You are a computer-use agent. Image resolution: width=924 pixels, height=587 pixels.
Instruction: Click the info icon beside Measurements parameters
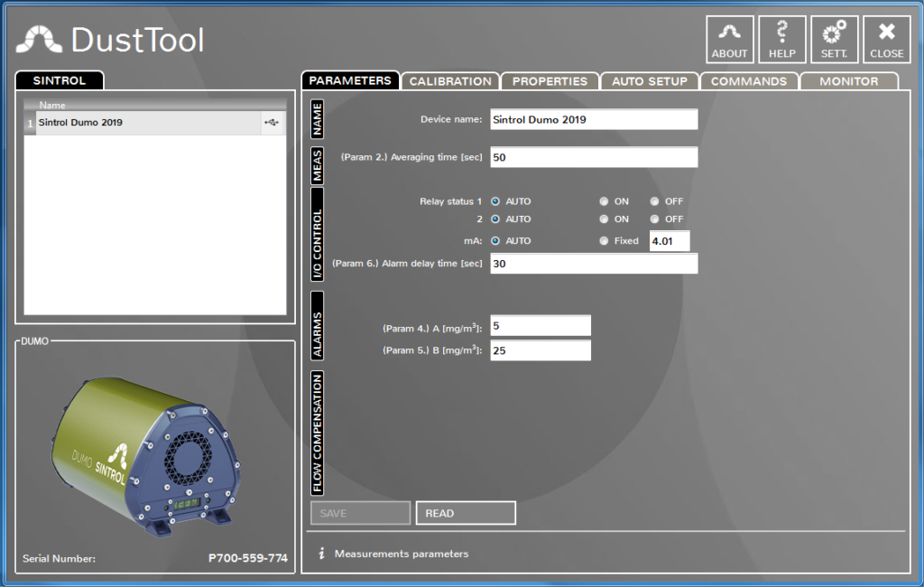[321, 554]
